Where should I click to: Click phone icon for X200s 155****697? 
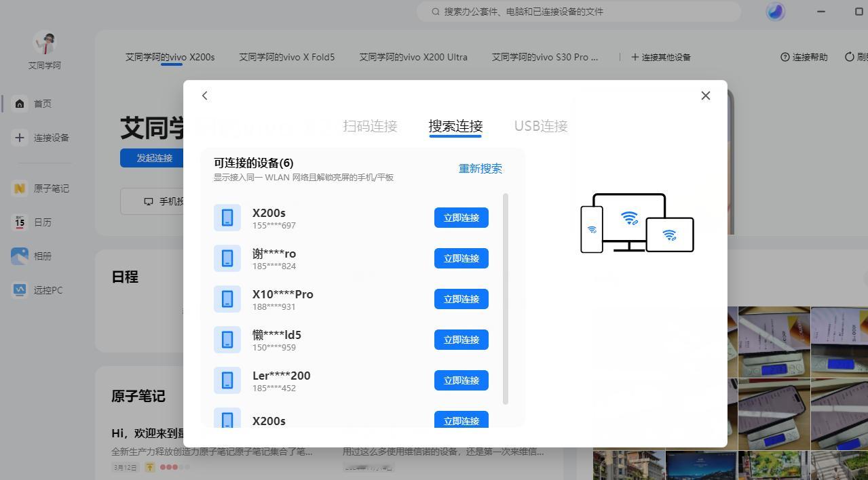tap(227, 218)
